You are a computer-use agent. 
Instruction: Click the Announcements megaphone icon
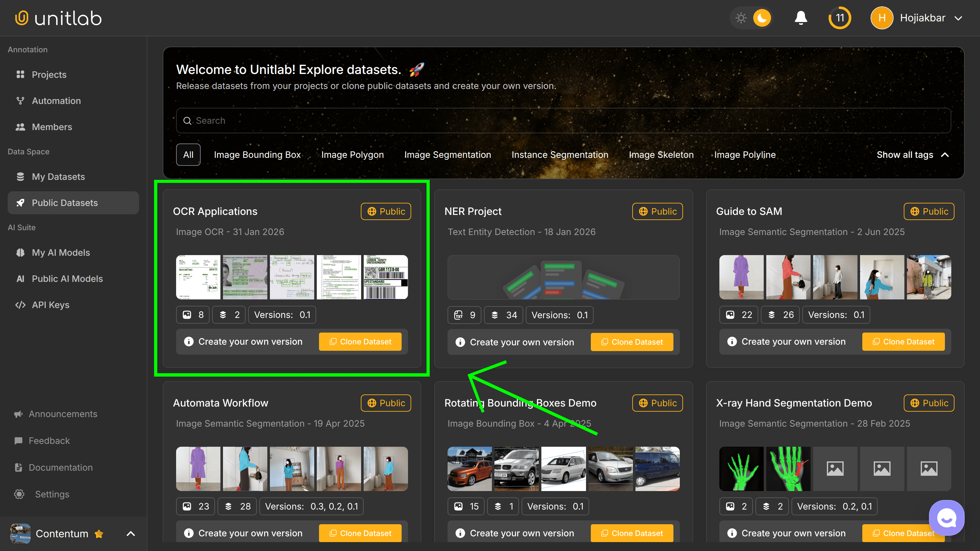(x=18, y=414)
